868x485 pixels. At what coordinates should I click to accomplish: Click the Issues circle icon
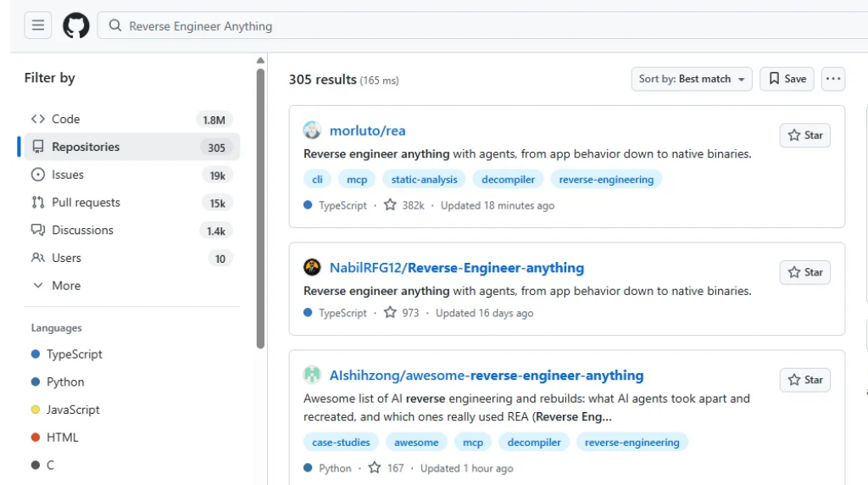pyautogui.click(x=37, y=175)
